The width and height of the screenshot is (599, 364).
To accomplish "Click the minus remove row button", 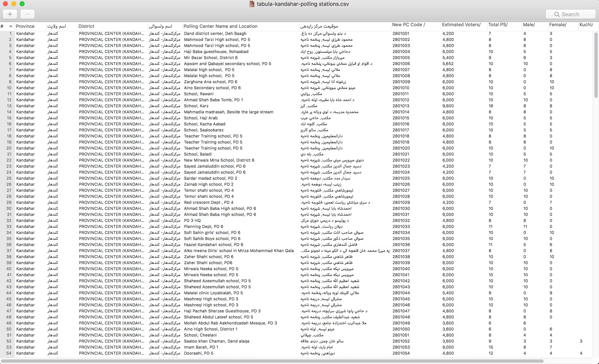I will coord(28,14).
